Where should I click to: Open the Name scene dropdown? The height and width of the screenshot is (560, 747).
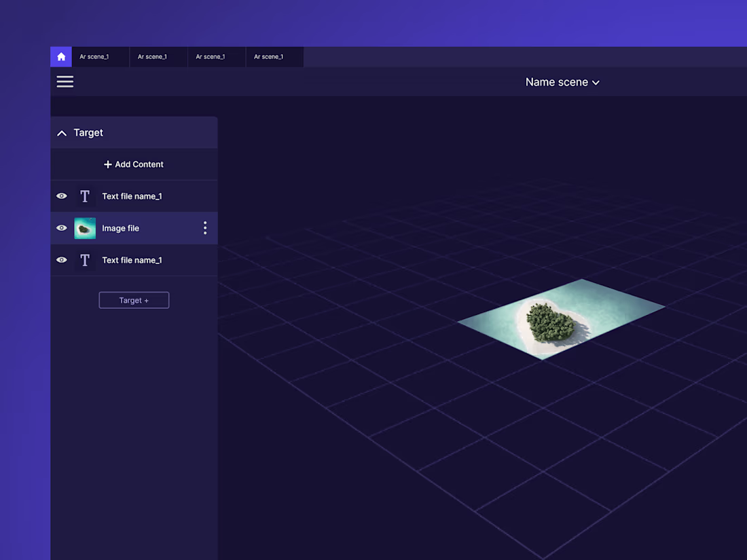(x=557, y=81)
